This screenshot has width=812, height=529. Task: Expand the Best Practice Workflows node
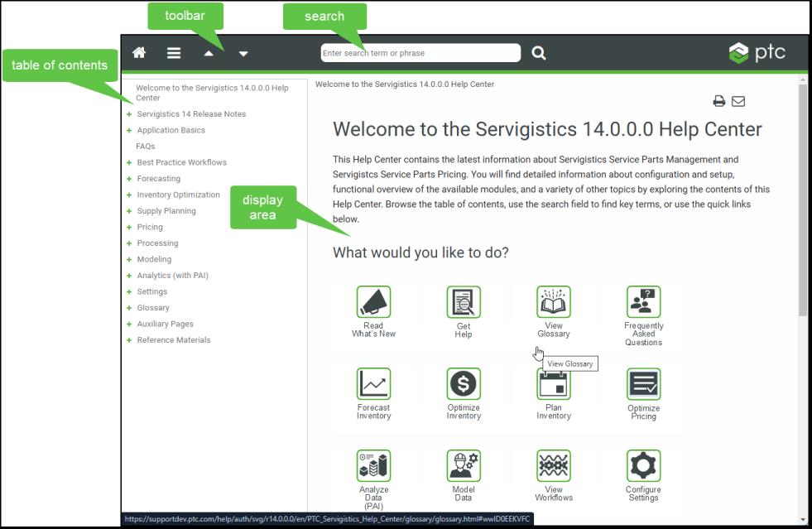[x=129, y=162]
